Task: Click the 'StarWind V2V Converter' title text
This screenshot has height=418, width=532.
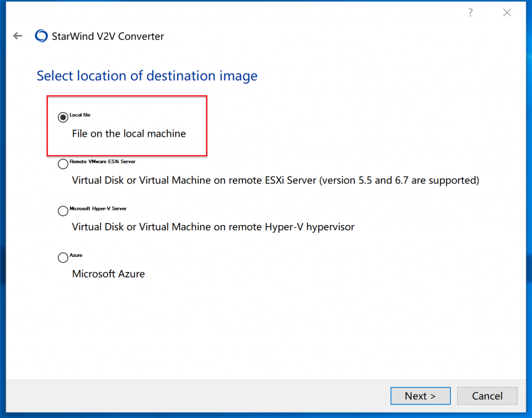Action: pyautogui.click(x=108, y=36)
